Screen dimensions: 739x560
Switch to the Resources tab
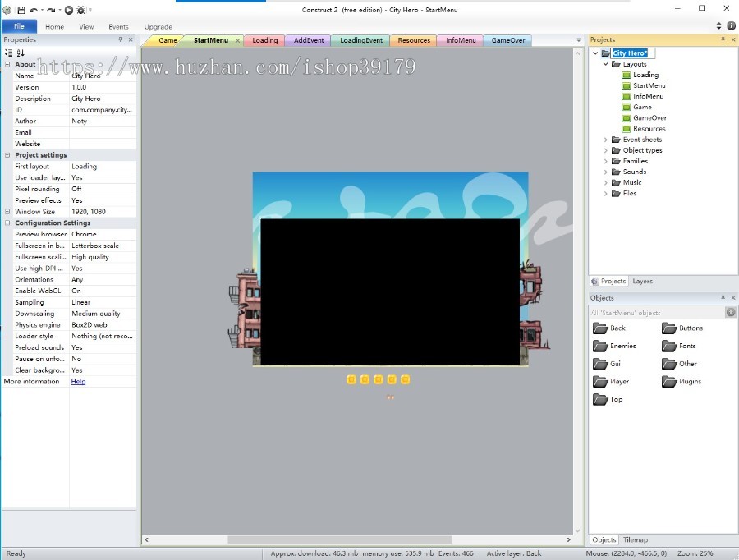pyautogui.click(x=414, y=40)
